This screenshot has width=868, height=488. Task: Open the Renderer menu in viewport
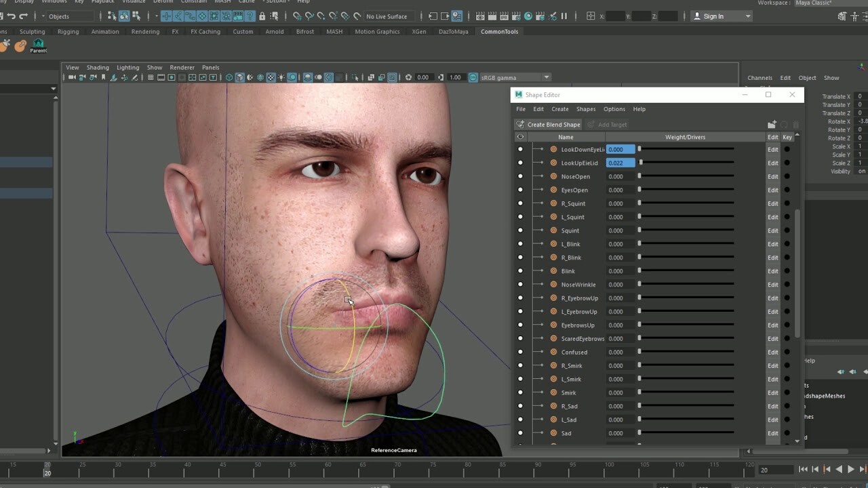182,68
